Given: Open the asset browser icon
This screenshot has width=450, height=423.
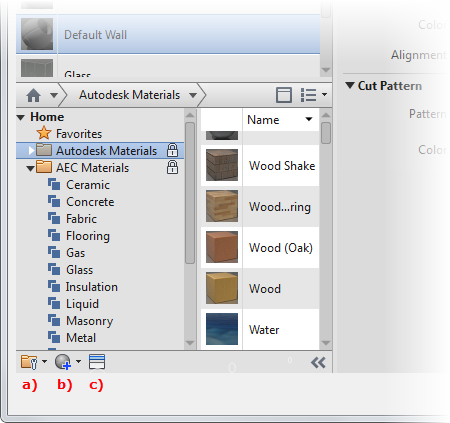Looking at the screenshot, I should tap(97, 362).
